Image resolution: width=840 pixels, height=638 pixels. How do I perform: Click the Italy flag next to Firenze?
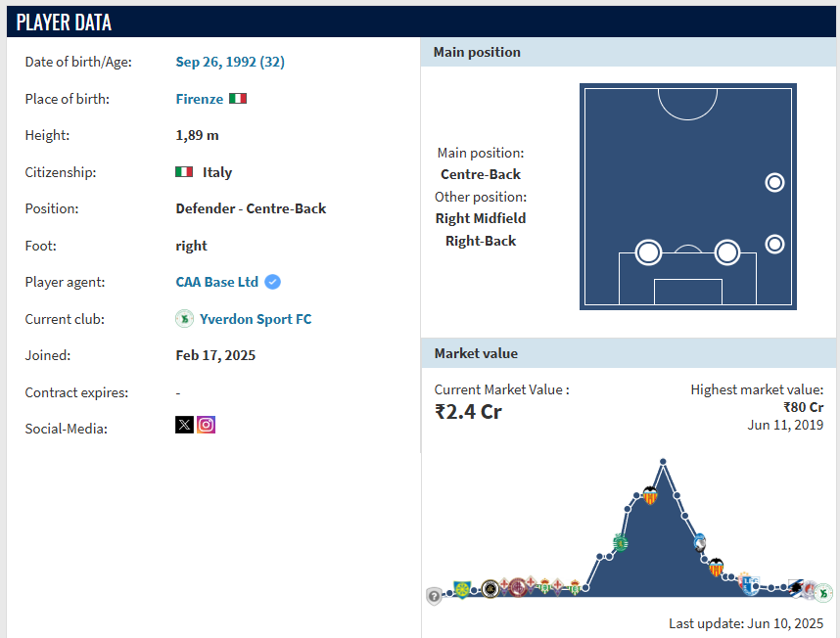[238, 99]
